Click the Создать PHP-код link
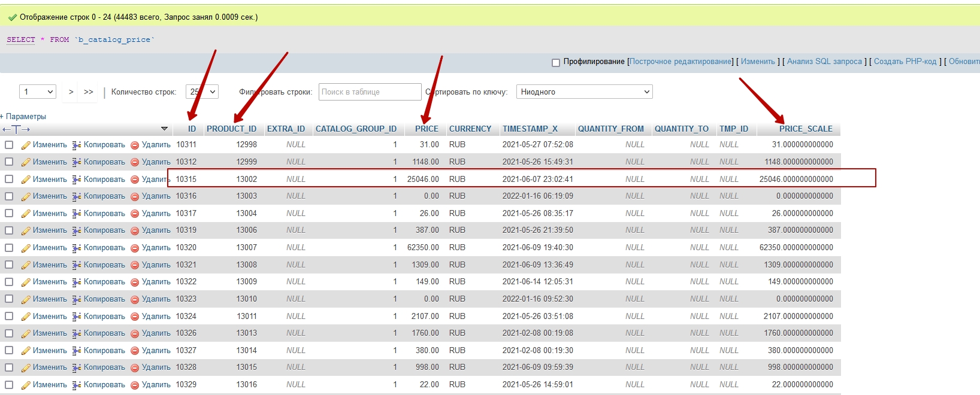The height and width of the screenshot is (395, 980). 905,62
